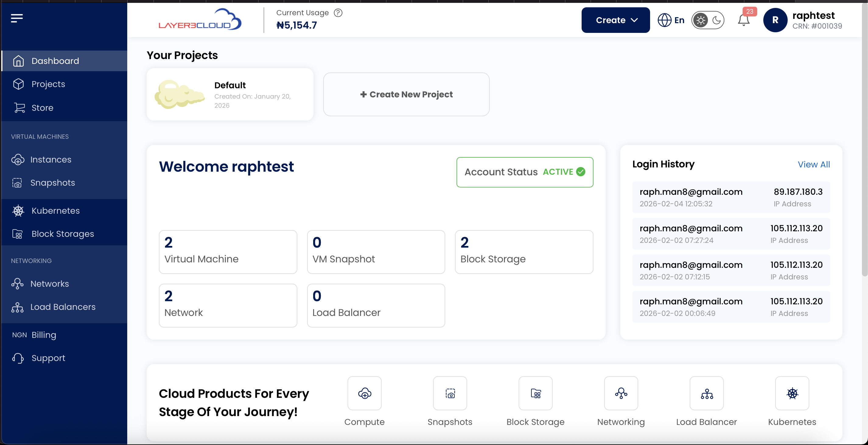Click the ₦5,154.7 usage amount
The height and width of the screenshot is (445, 868).
[x=296, y=25]
